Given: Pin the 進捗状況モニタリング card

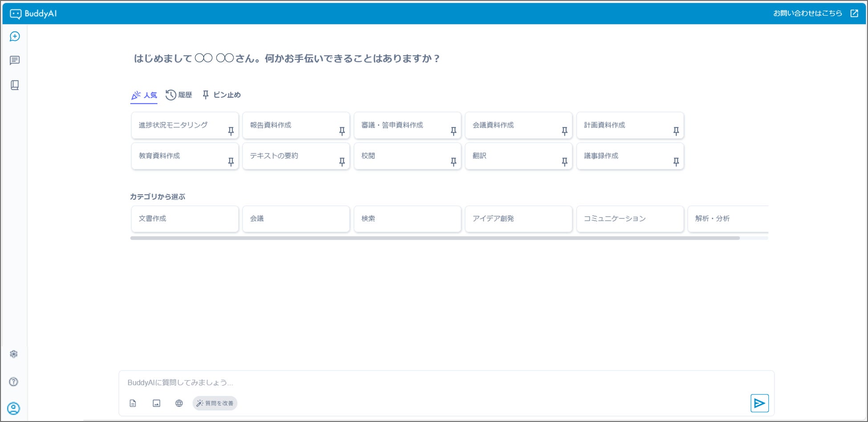Looking at the screenshot, I should (231, 131).
